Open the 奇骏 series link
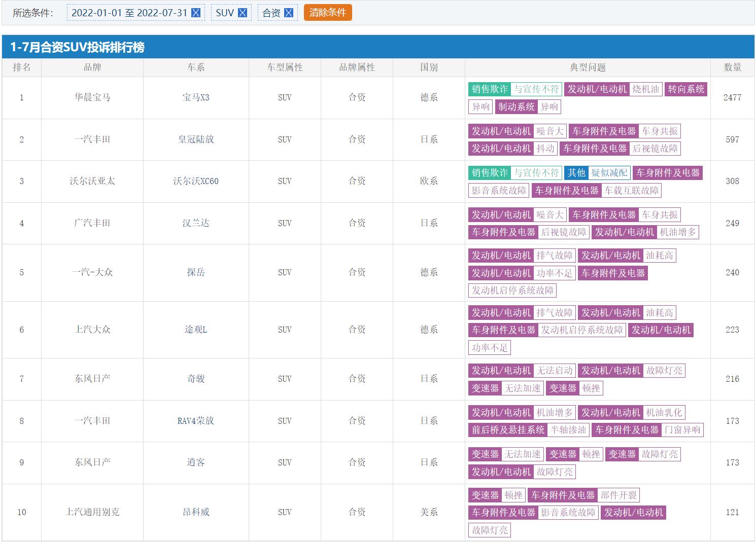This screenshot has width=756, height=542. (196, 379)
